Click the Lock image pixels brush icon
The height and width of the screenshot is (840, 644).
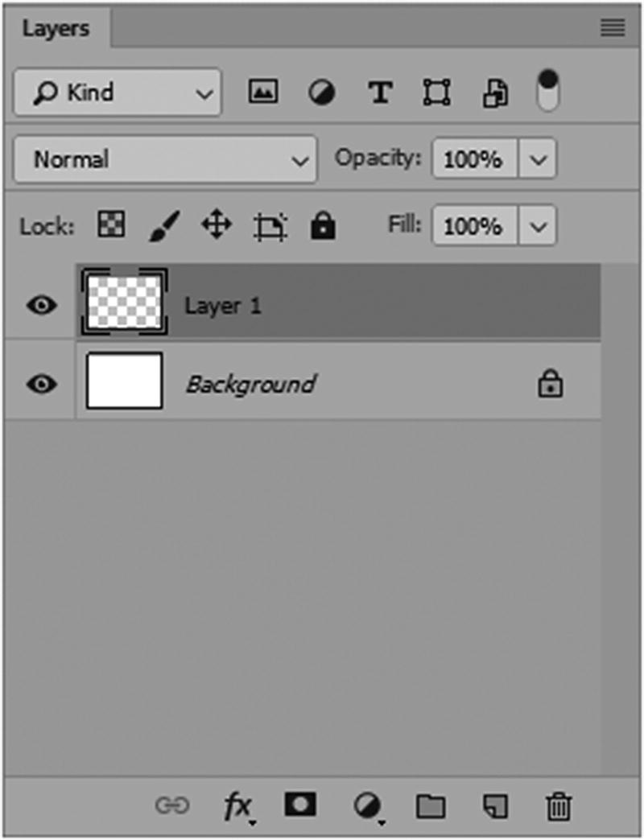[164, 225]
